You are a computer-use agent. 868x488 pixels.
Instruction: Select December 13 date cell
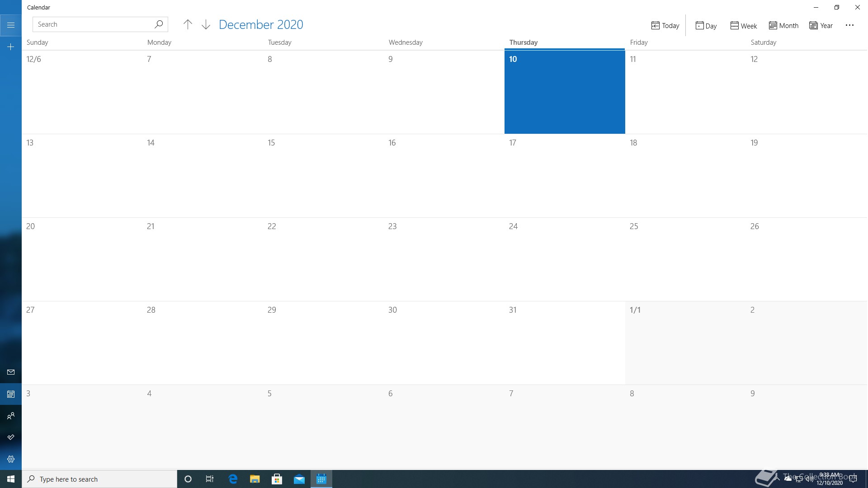82,176
